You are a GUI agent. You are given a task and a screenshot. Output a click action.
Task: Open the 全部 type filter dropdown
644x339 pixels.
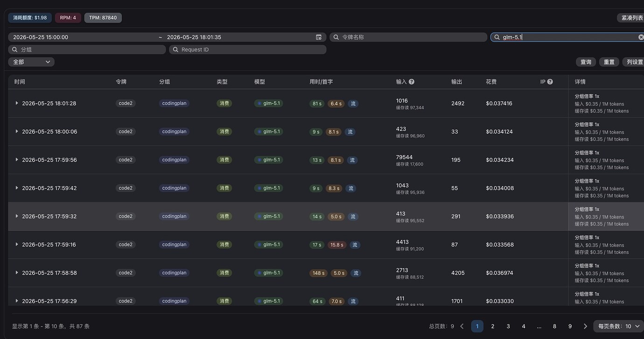coord(31,62)
